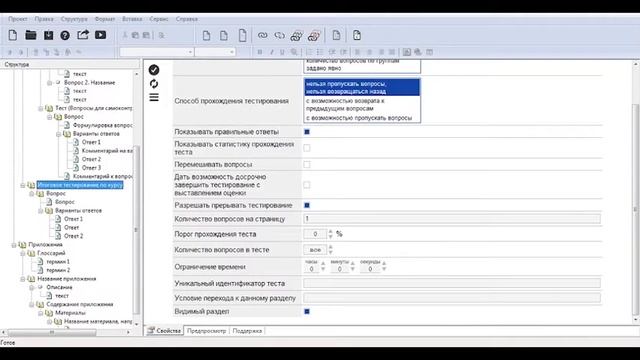The width and height of the screenshot is (640, 360).
Task: Click the blue multi-link chain icon
Action: [x=296, y=36]
